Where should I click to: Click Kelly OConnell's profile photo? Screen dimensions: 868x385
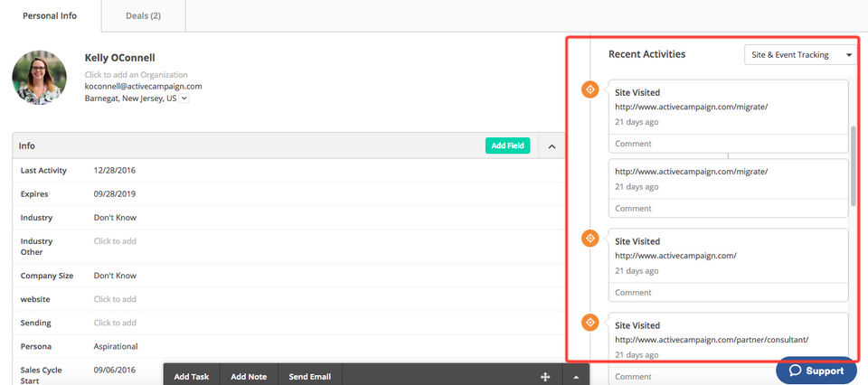pos(39,78)
